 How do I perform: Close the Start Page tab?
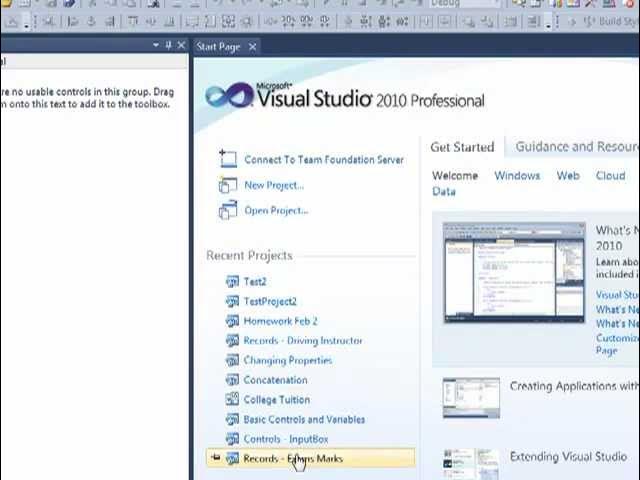pos(253,47)
